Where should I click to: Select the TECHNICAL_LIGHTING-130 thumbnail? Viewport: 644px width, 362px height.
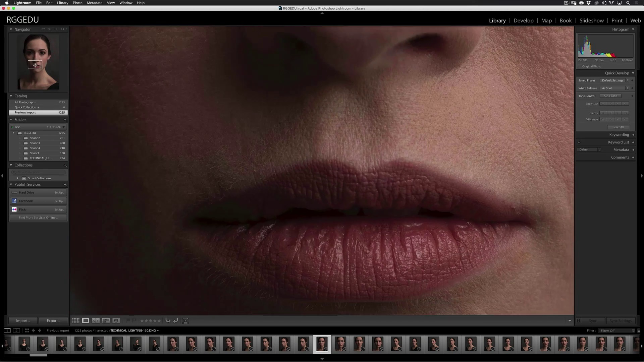point(322,344)
